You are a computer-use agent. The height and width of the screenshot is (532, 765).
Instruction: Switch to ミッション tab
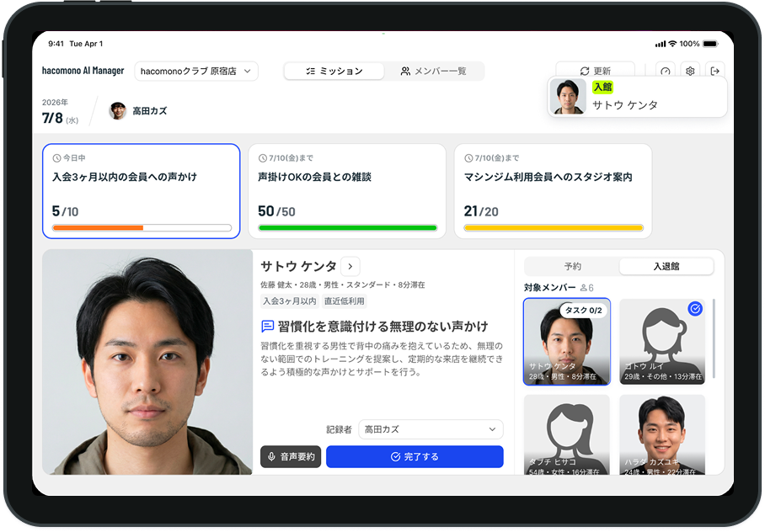coord(334,72)
